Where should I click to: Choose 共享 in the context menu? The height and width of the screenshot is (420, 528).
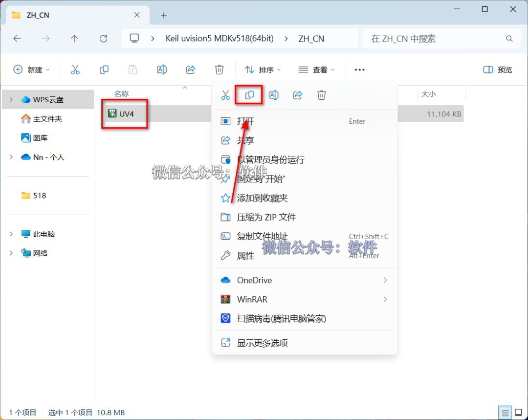[305, 140]
